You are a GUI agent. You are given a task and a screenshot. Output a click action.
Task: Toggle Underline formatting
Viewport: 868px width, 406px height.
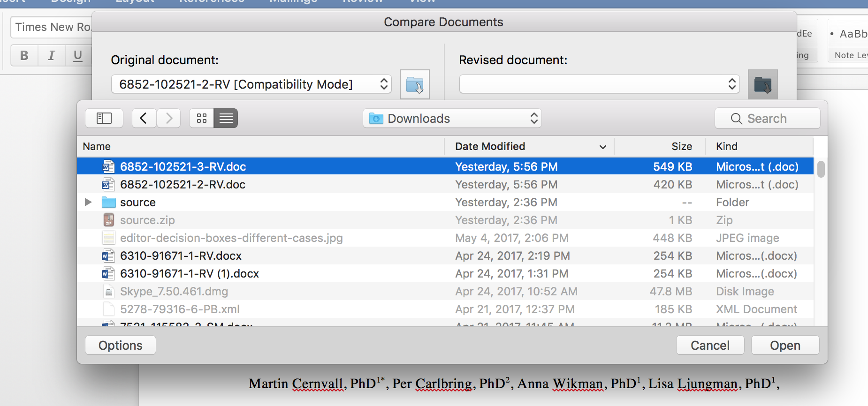(78, 56)
